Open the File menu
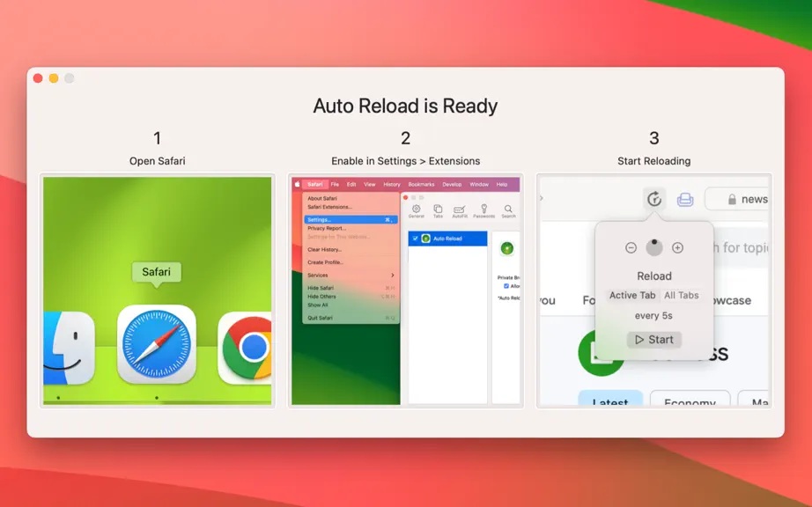Image resolution: width=812 pixels, height=507 pixels. tap(335, 184)
